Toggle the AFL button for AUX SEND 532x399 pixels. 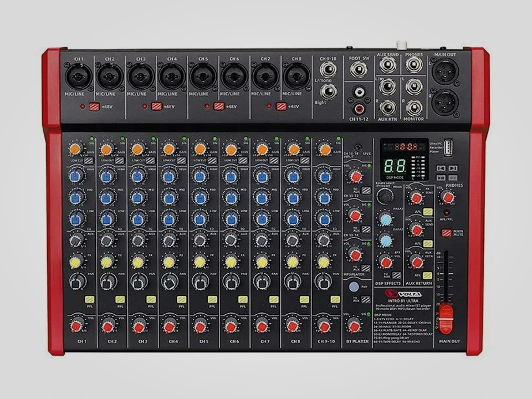[428, 244]
